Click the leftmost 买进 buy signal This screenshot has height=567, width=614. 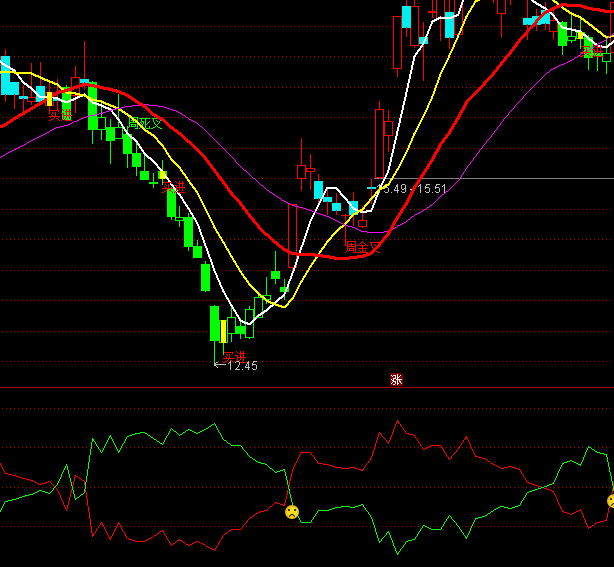pos(61,115)
